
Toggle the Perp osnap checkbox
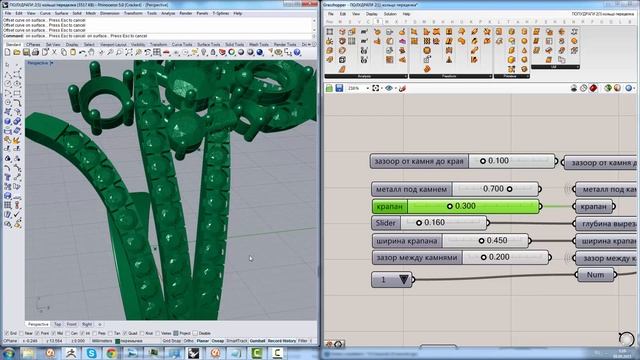pos(95,333)
